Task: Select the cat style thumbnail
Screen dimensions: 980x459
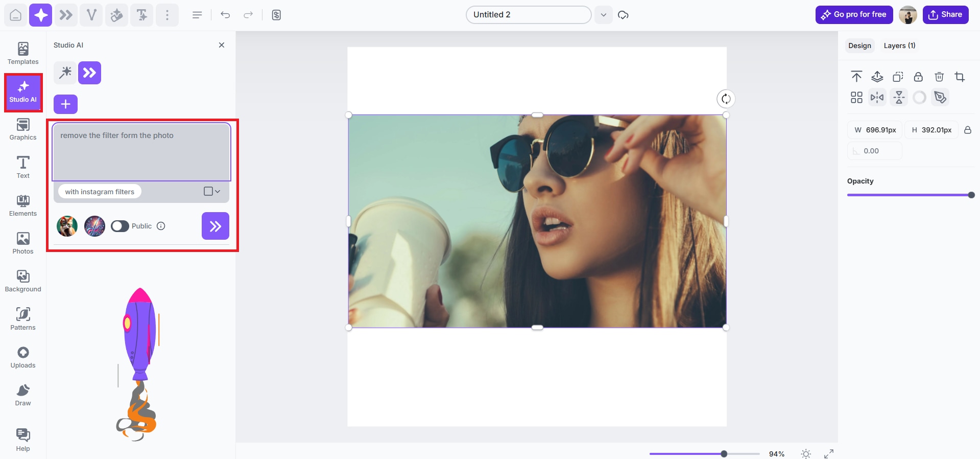Action: (67, 226)
